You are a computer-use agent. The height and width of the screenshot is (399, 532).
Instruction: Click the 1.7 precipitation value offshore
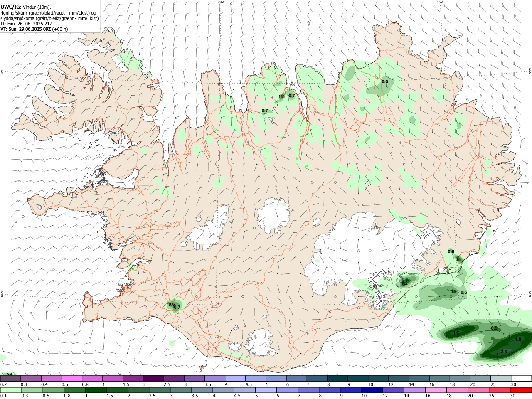pos(456,333)
